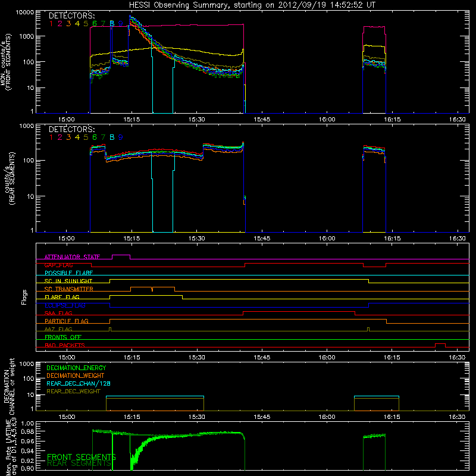Click the SC_IN_SUNLIGHT flag label
Viewport: 476px width, 476px height.
pos(68,281)
